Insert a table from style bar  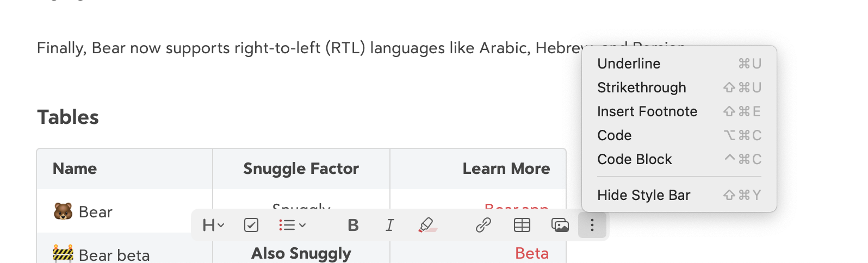[522, 225]
